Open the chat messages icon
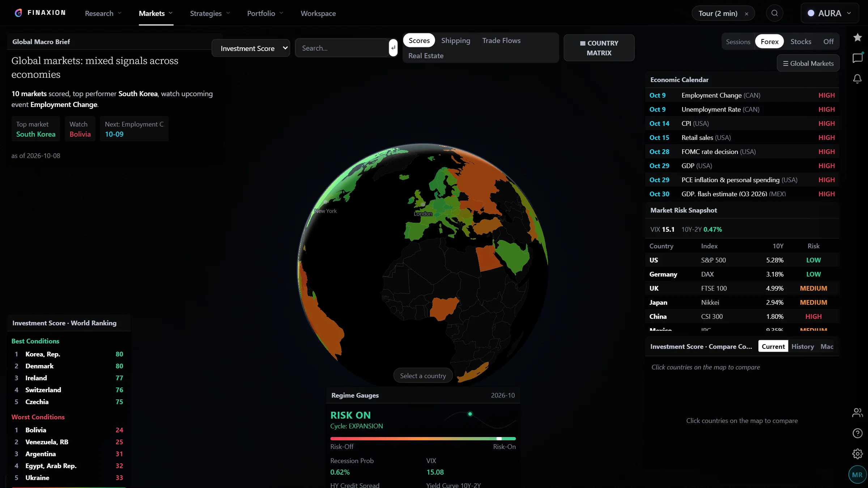The width and height of the screenshot is (868, 488). [858, 58]
